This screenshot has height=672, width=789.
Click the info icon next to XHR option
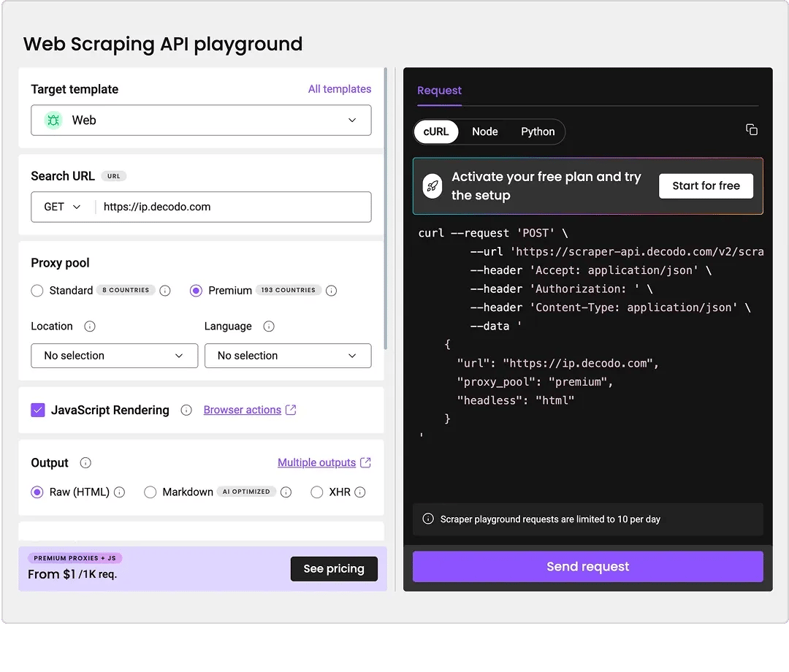tap(360, 492)
